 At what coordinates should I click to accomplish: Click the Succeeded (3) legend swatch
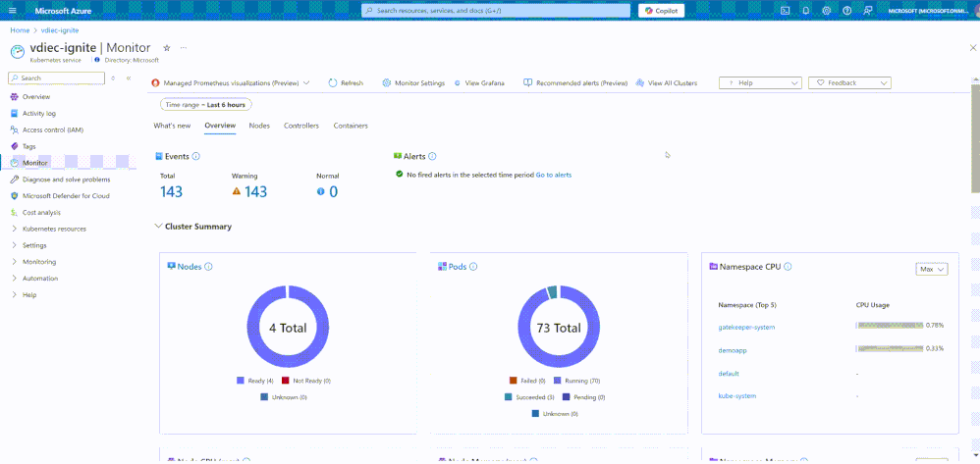pos(509,397)
